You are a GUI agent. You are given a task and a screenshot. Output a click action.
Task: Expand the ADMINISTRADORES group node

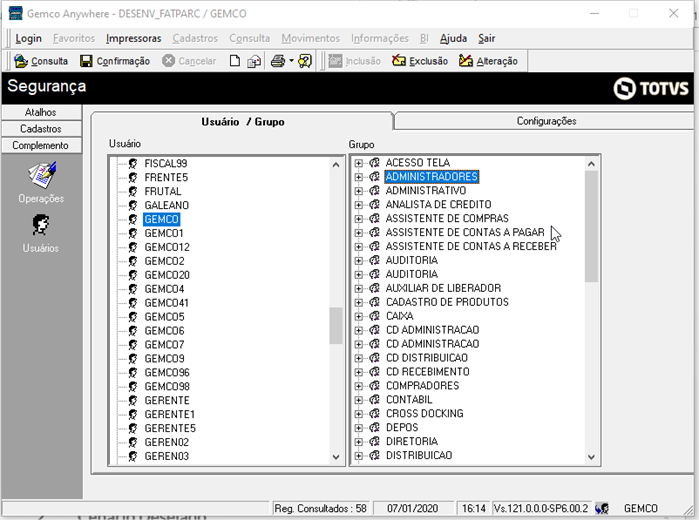pyautogui.click(x=358, y=177)
